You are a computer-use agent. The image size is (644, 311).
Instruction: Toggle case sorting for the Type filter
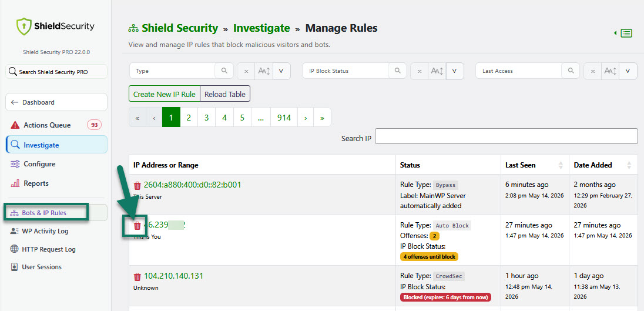(264, 71)
